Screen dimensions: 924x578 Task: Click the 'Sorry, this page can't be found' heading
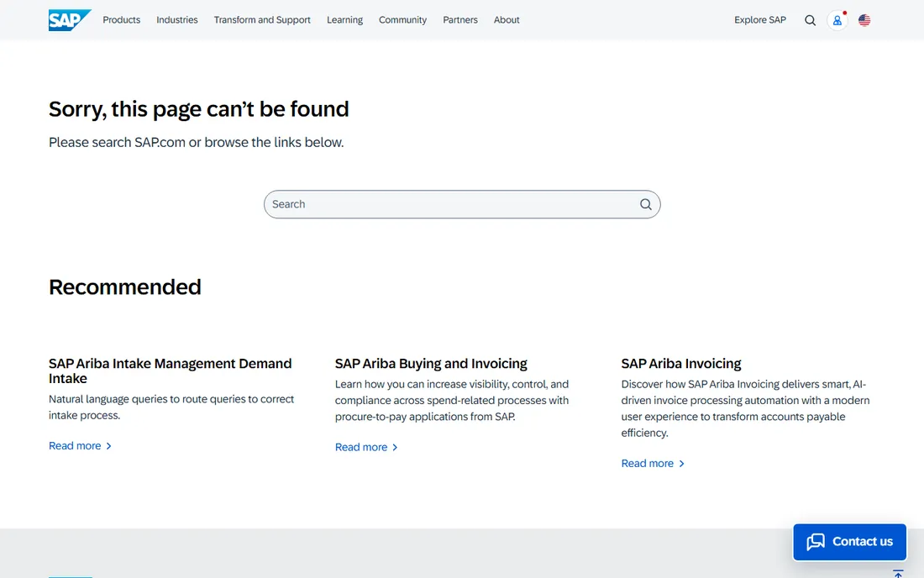coord(198,109)
